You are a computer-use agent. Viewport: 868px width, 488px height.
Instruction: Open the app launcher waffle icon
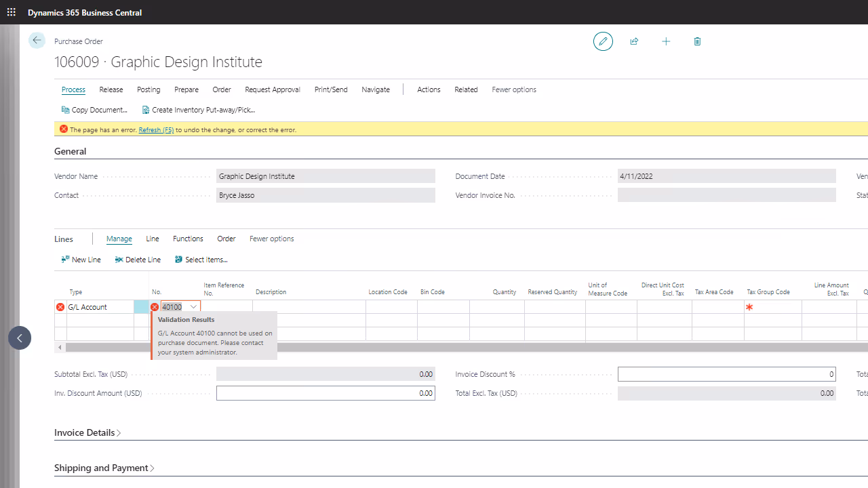click(12, 12)
